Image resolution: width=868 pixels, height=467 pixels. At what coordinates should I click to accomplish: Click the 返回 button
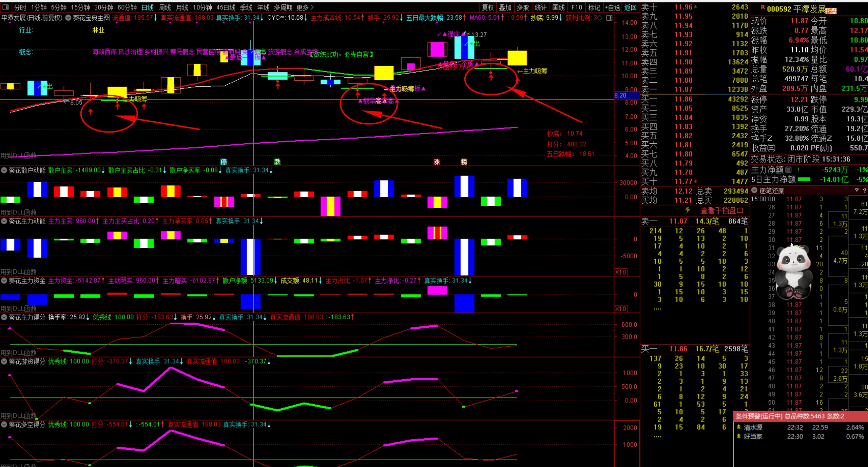point(630,7)
